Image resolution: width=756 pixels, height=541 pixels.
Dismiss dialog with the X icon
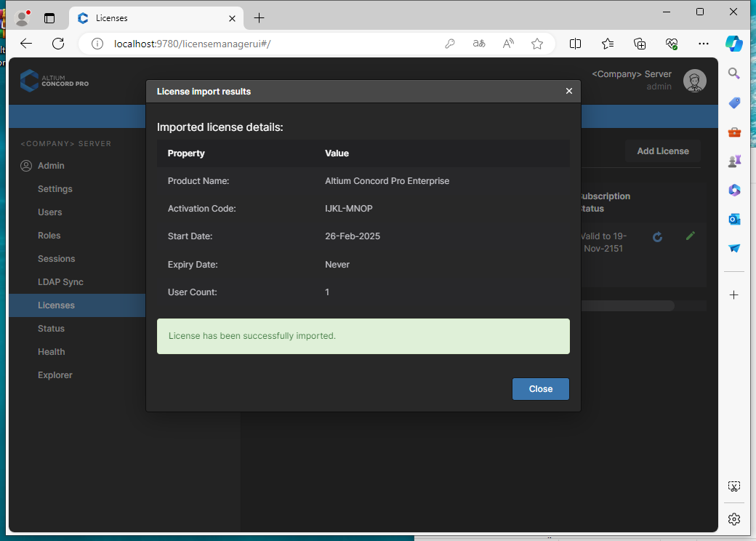pyautogui.click(x=569, y=91)
